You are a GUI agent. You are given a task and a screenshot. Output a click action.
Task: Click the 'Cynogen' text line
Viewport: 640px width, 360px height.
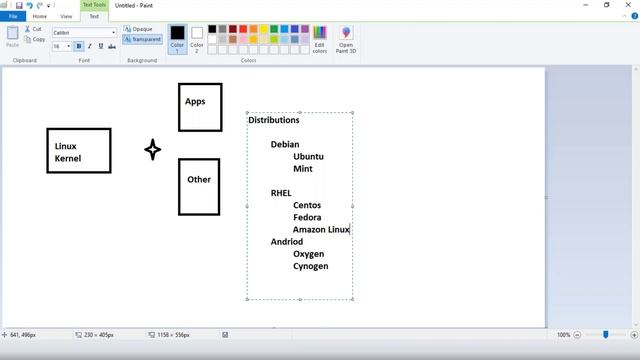tap(311, 267)
